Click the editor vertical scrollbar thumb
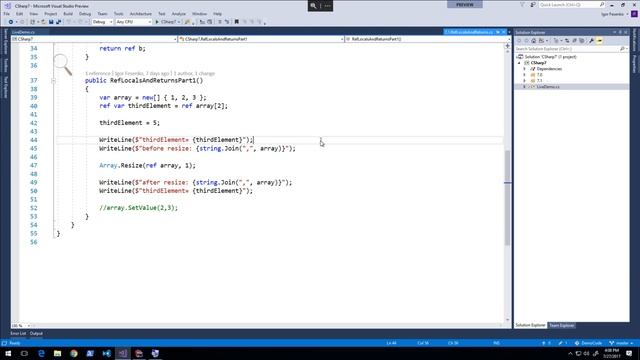The image size is (640, 360). point(507,198)
